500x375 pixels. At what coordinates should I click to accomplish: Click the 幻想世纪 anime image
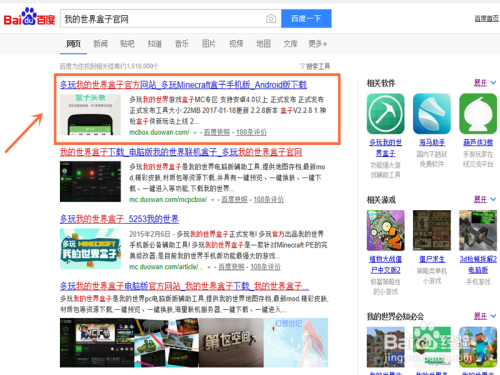pos(296,343)
